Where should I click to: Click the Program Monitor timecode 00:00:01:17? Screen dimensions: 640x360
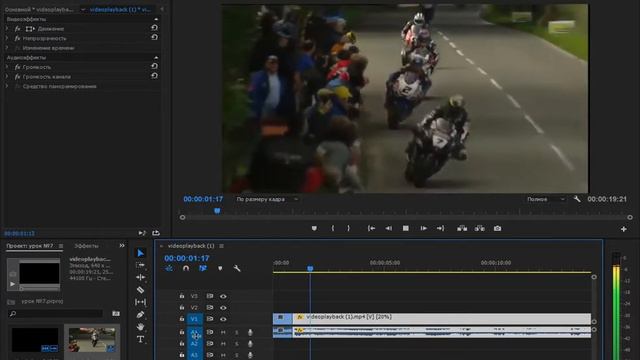(x=203, y=199)
